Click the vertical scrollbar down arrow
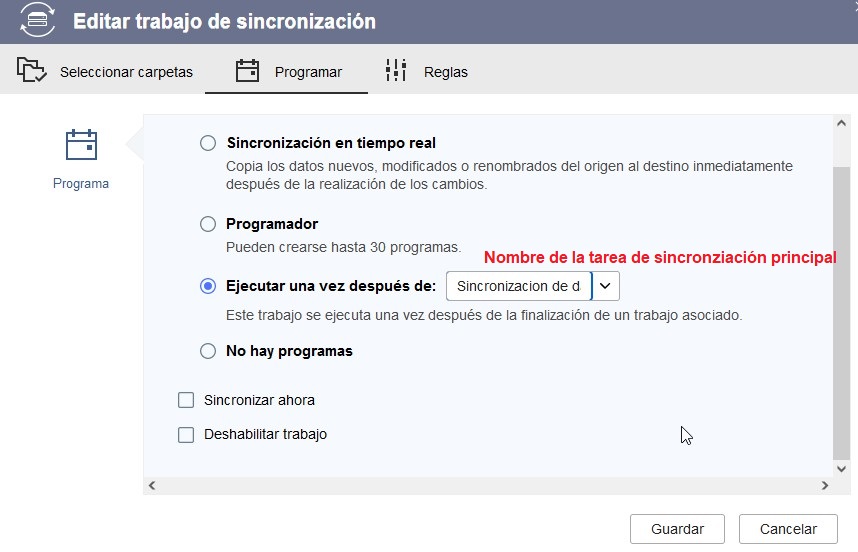The image size is (858, 552). [x=842, y=466]
